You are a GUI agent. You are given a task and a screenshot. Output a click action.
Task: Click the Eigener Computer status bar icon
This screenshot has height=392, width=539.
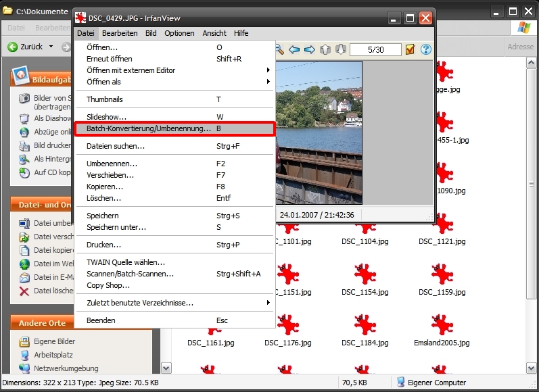click(400, 383)
